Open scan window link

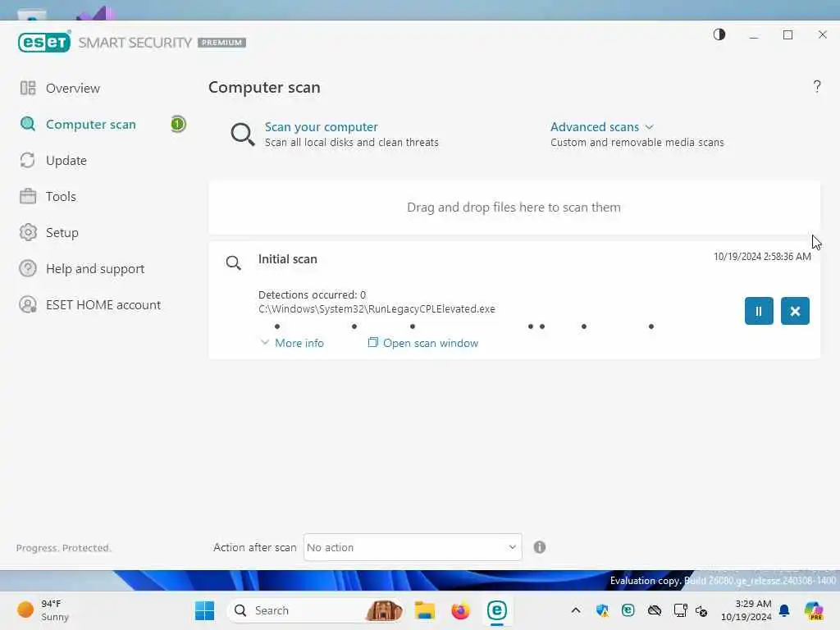(423, 343)
